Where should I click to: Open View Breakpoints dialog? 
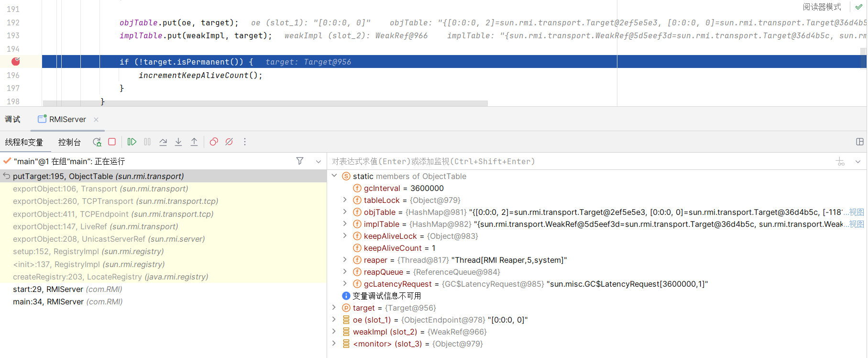coord(214,142)
